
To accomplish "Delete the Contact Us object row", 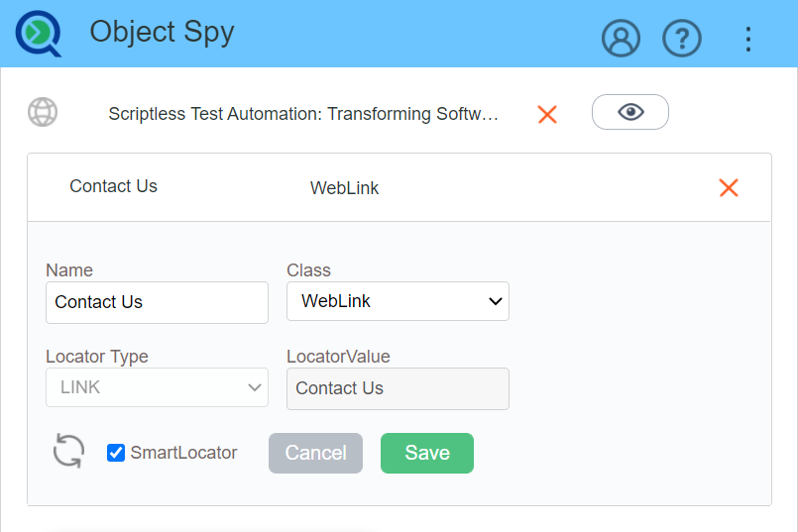I will 729,187.
